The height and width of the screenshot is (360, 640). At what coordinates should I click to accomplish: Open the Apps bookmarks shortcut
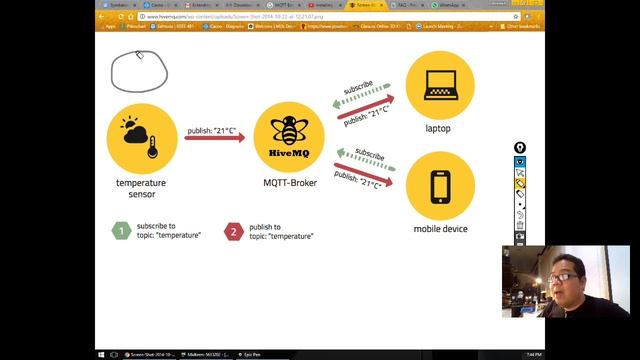pos(108,27)
